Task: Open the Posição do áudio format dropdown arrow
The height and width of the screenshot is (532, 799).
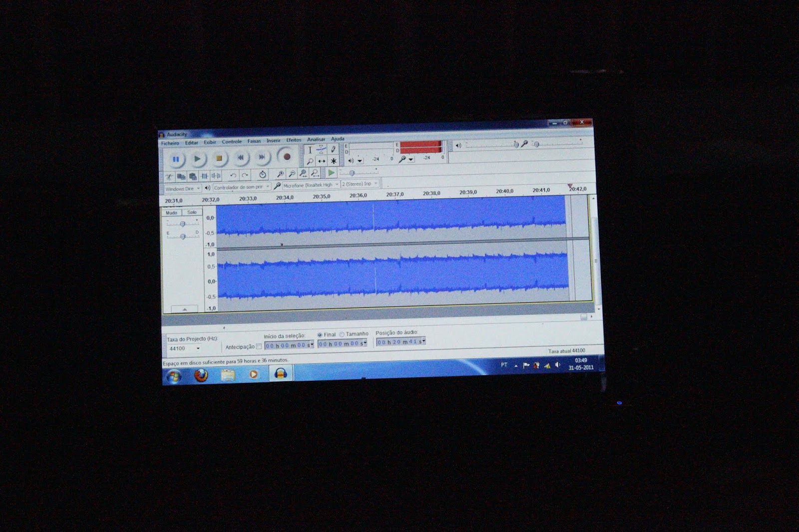Action: point(423,341)
